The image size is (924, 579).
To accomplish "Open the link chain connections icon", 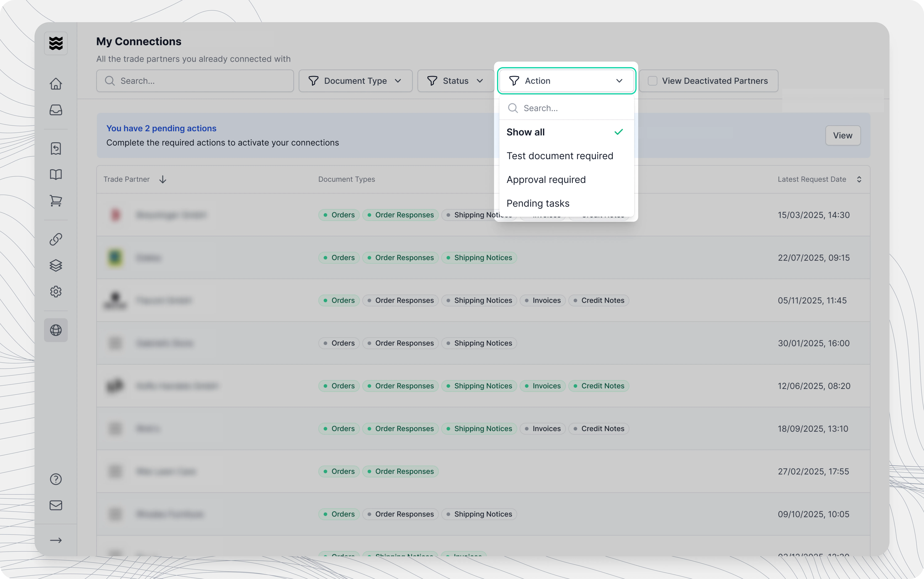I will coord(56,239).
